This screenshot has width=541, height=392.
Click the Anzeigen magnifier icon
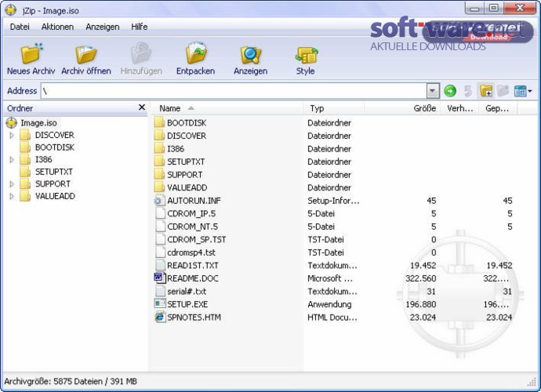(x=250, y=55)
